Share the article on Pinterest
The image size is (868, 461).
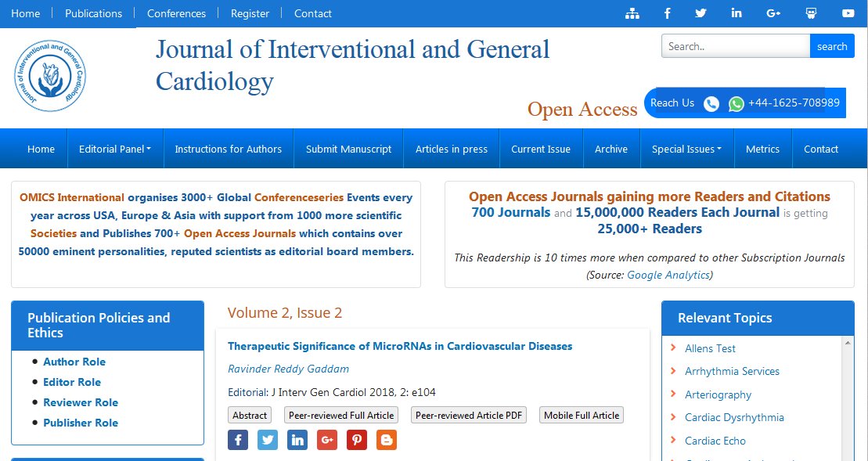point(356,440)
